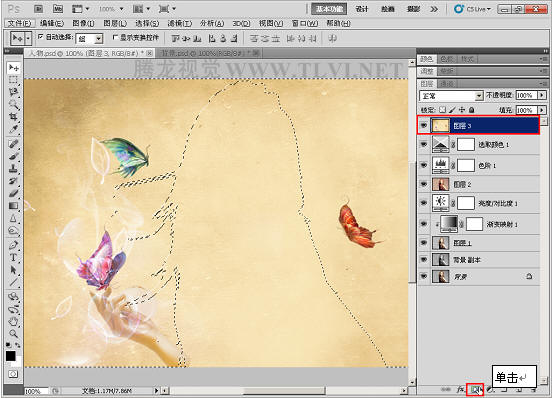Select the Eyedropper tool

point(13,129)
